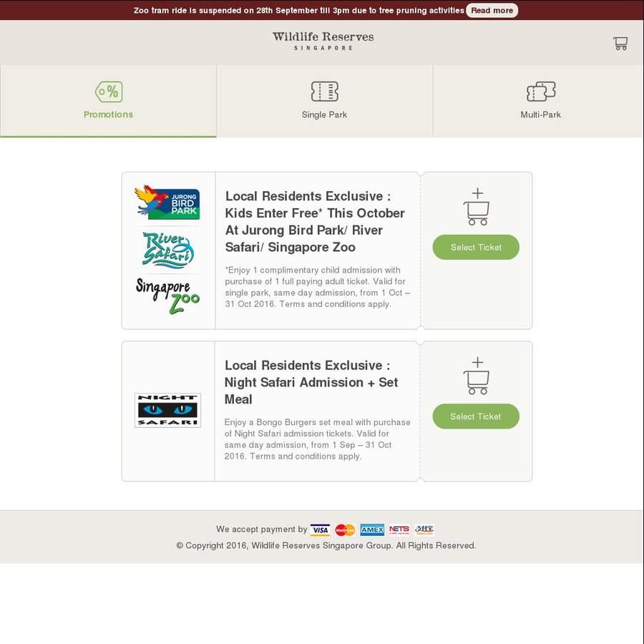644x644 pixels.
Task: Read more about tram ride suspension
Action: click(x=492, y=10)
